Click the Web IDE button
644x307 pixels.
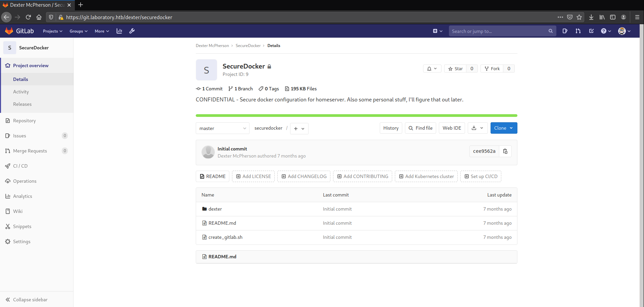tap(452, 128)
